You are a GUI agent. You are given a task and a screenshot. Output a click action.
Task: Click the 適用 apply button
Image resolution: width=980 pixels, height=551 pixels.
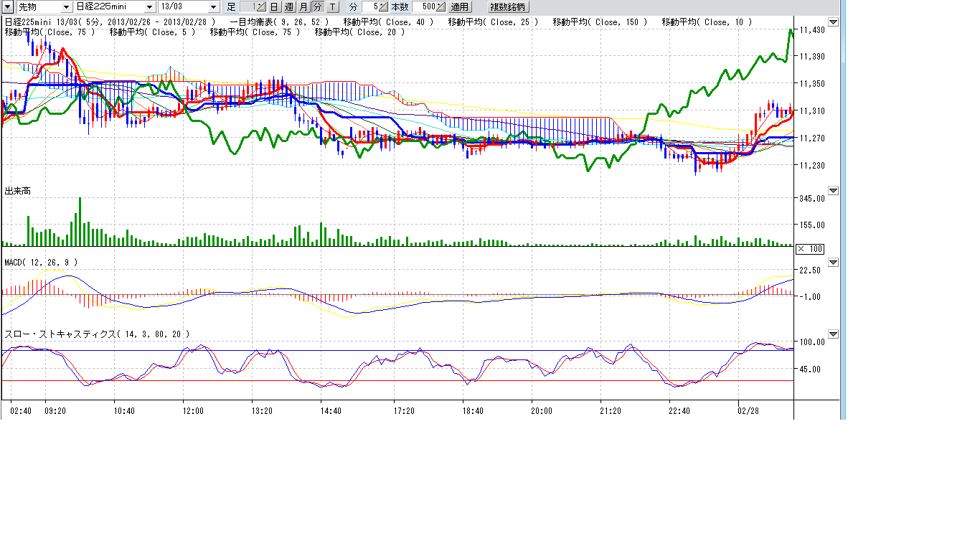coord(459,6)
